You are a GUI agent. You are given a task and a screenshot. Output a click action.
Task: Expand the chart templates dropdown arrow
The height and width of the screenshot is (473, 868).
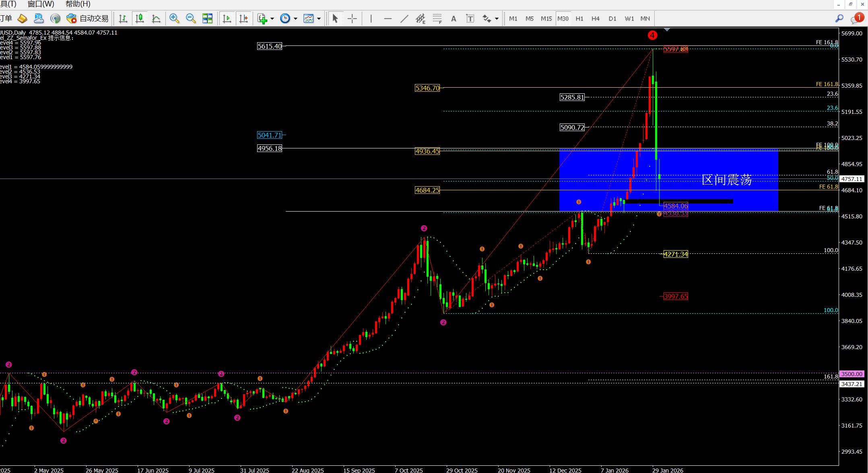pyautogui.click(x=319, y=19)
